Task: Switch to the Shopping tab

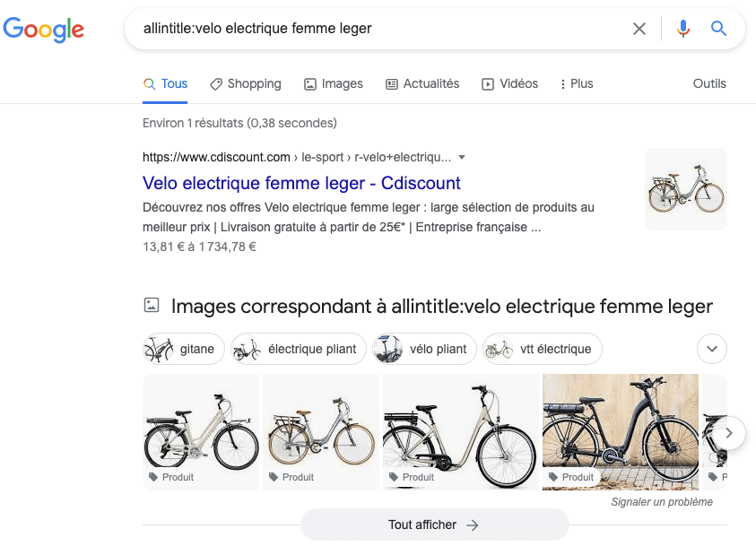Action: tap(245, 83)
